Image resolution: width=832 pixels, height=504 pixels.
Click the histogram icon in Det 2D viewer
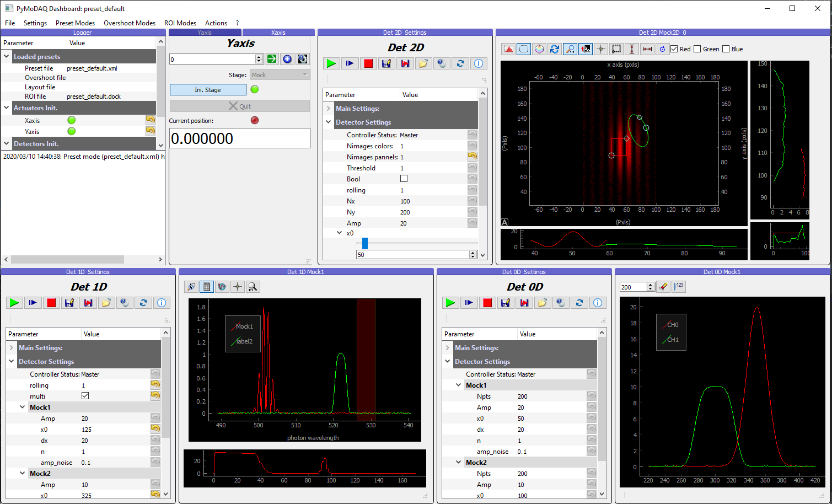(x=508, y=49)
